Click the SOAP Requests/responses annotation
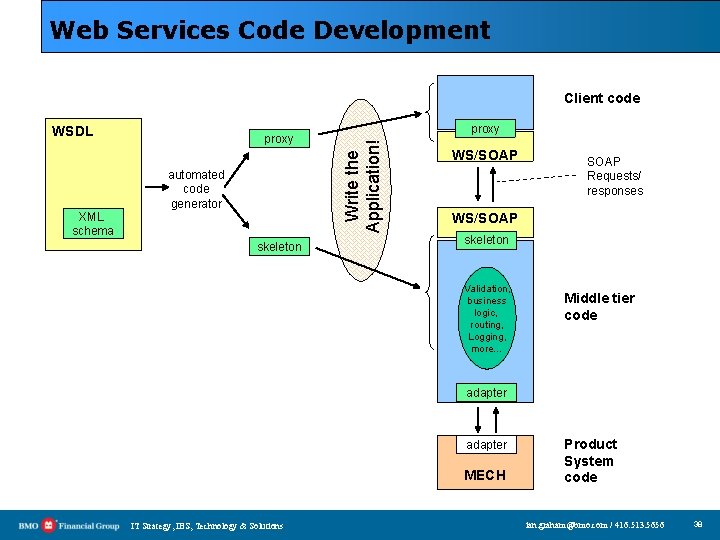This screenshot has height=540, width=720. [615, 176]
